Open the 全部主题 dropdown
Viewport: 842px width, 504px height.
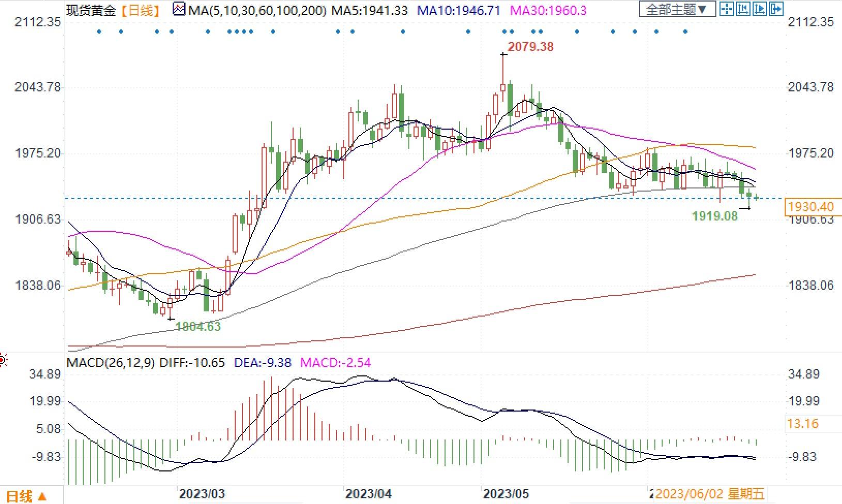(677, 9)
